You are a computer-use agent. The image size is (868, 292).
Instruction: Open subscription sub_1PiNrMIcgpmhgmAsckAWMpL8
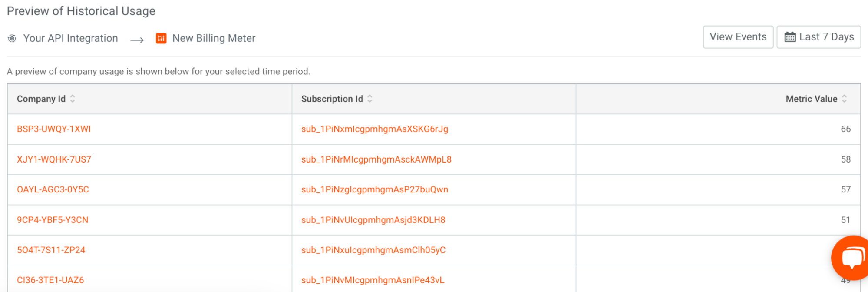point(376,159)
